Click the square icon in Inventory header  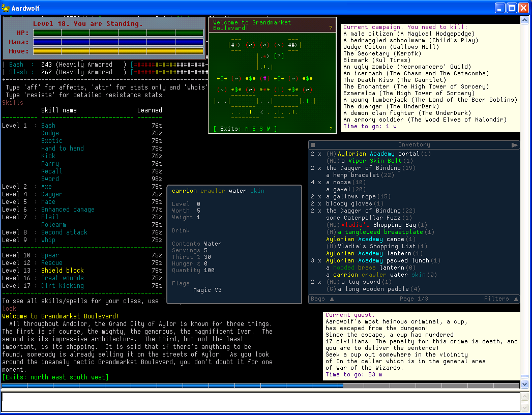(x=313, y=145)
